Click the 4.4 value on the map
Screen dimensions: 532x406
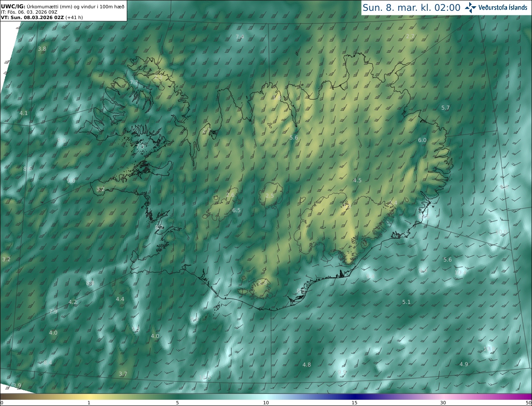[120, 299]
